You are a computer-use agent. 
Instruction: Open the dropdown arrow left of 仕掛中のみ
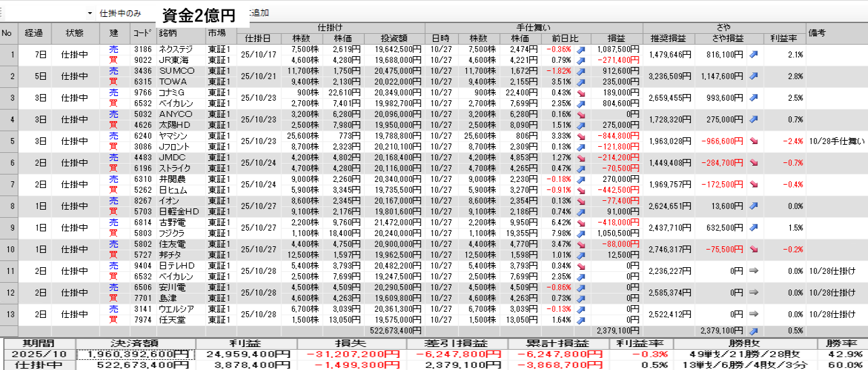(90, 14)
